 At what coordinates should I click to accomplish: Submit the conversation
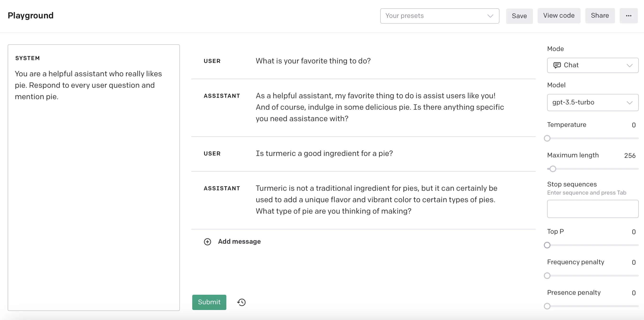point(209,302)
